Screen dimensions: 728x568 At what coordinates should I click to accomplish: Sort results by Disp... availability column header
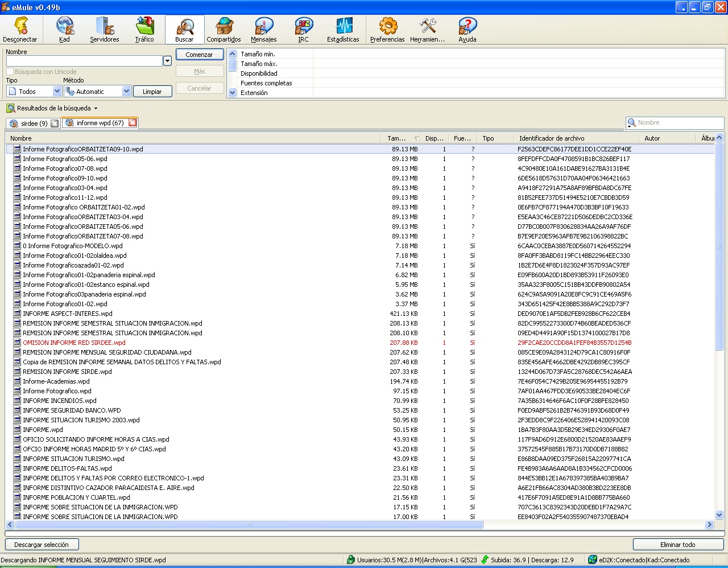click(x=435, y=138)
